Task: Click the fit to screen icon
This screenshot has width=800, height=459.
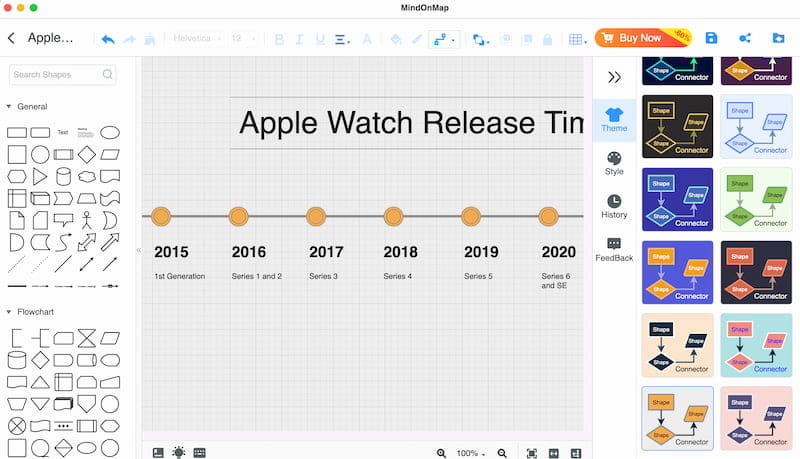Action: tap(532, 453)
